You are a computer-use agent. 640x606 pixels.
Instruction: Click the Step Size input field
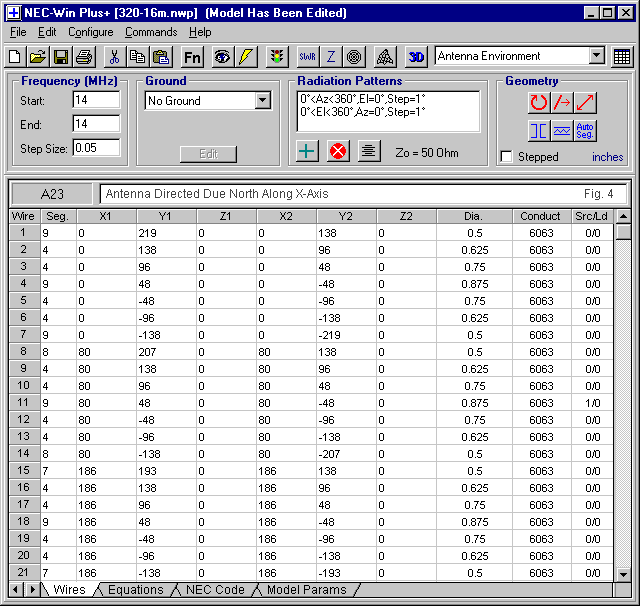96,148
